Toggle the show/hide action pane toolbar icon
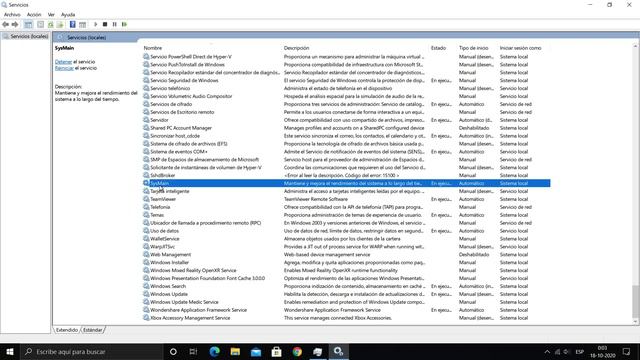 tap(82, 24)
